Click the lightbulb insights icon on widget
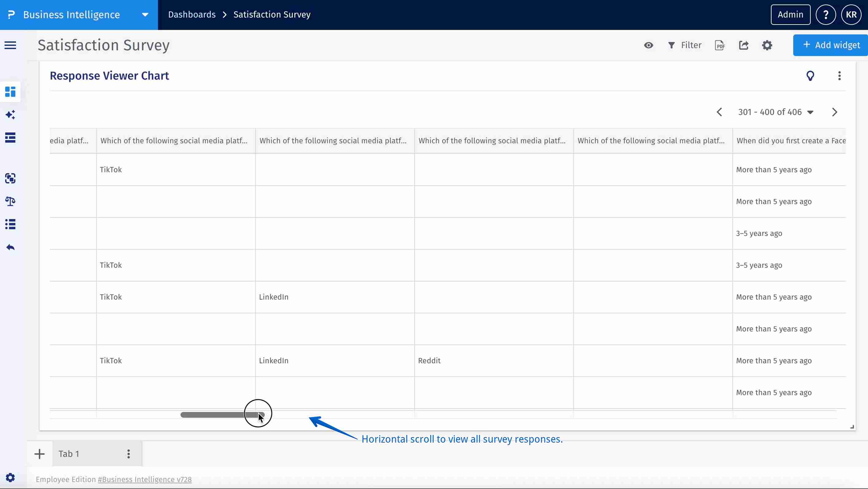The height and width of the screenshot is (489, 868). point(810,76)
